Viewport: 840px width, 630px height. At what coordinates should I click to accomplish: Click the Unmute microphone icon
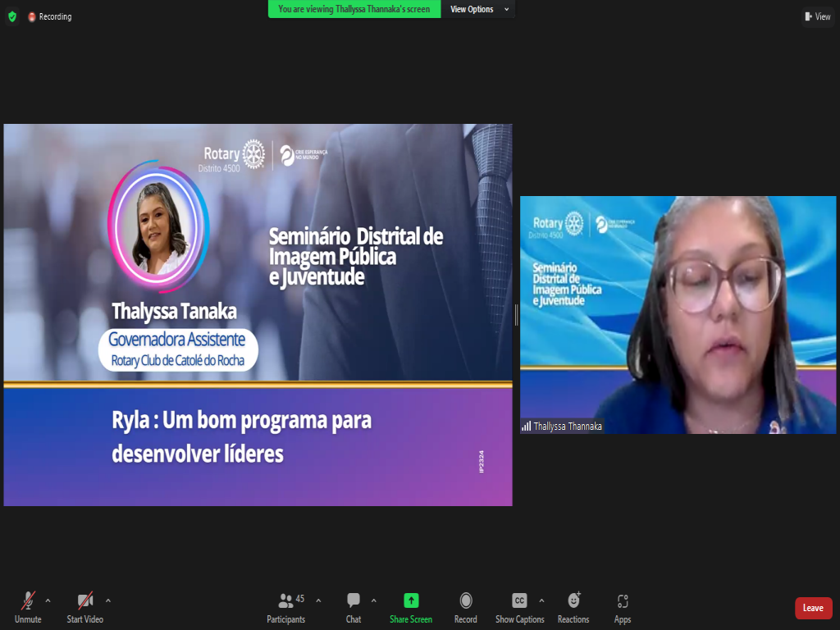pyautogui.click(x=28, y=601)
